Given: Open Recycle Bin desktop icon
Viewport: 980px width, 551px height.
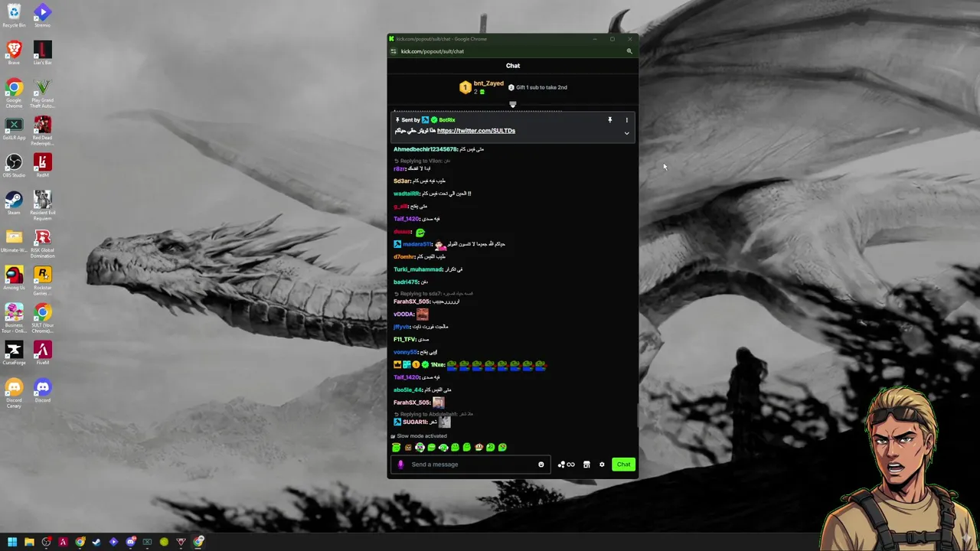Looking at the screenshot, I should click(x=14, y=15).
